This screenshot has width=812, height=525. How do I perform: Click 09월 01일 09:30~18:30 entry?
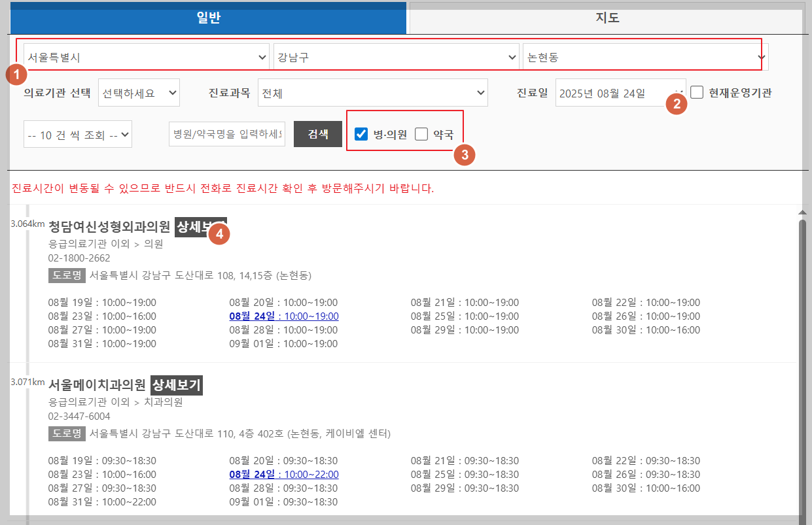(x=283, y=502)
